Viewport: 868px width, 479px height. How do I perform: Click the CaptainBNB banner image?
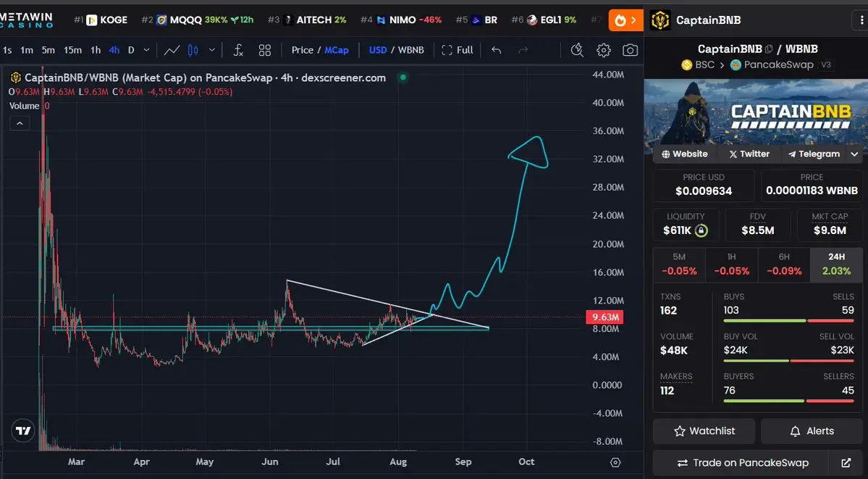pyautogui.click(x=756, y=112)
